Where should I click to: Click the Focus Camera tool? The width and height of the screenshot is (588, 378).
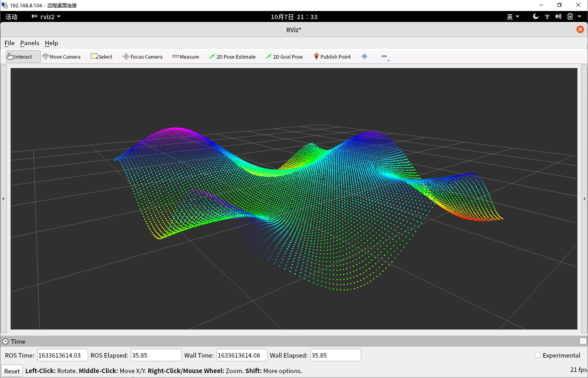[143, 57]
